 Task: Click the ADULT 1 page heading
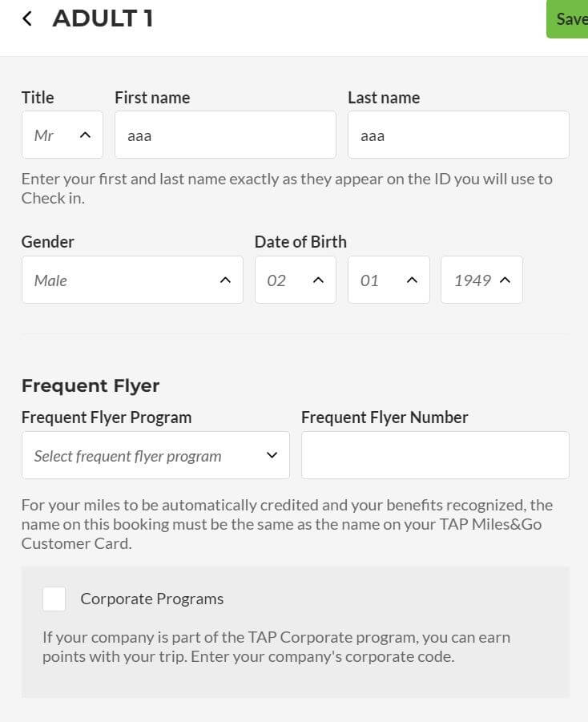(103, 19)
